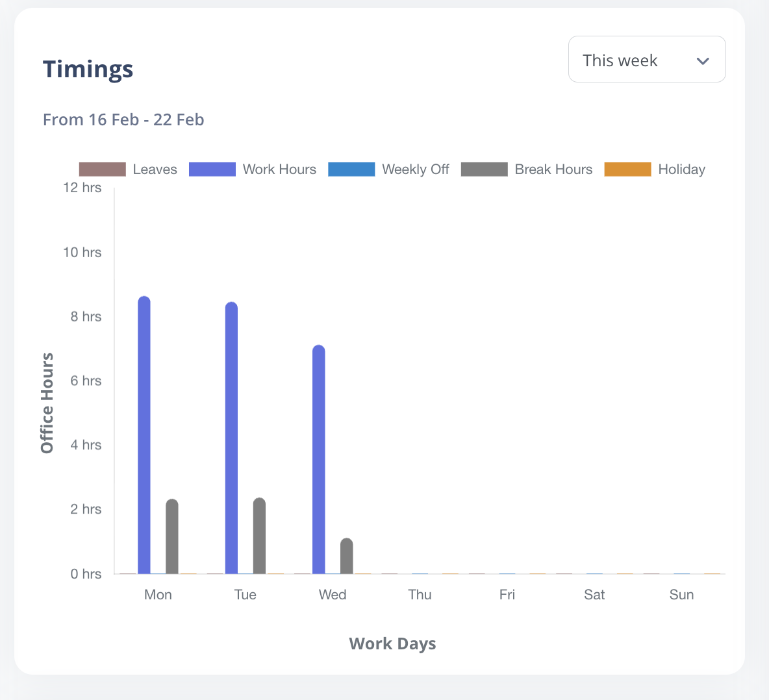Select Tuesday's gray break hours bar
This screenshot has width=769, height=700.
coord(259,536)
